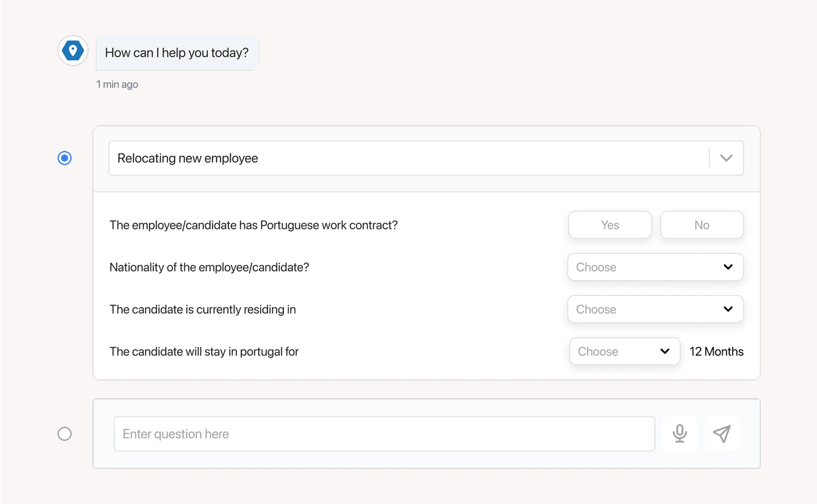Click the 'Relocating new employee' title text

tap(187, 158)
